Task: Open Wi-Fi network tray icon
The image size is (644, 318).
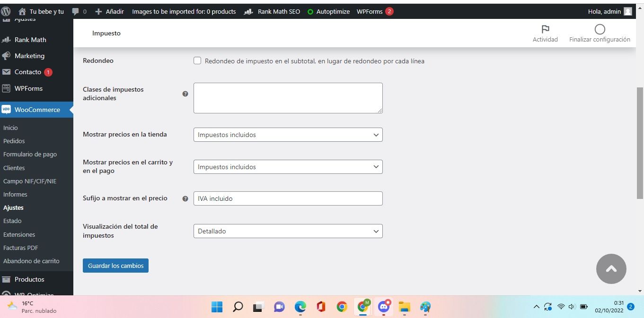Action: point(561,307)
